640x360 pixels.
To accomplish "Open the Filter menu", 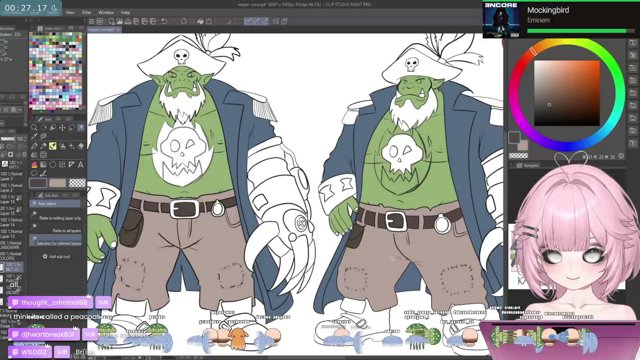I will click(87, 13).
